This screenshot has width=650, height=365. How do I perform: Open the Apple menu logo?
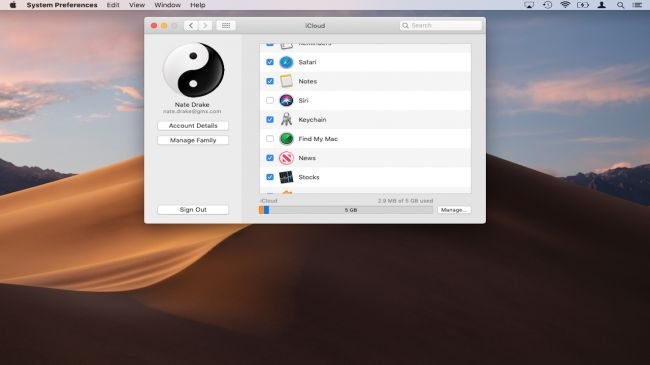[x=13, y=5]
